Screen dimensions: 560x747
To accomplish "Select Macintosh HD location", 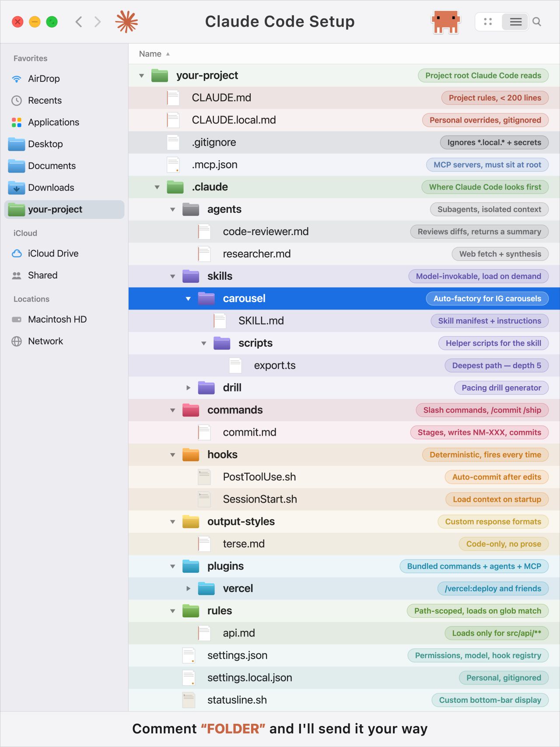I will pos(64,319).
